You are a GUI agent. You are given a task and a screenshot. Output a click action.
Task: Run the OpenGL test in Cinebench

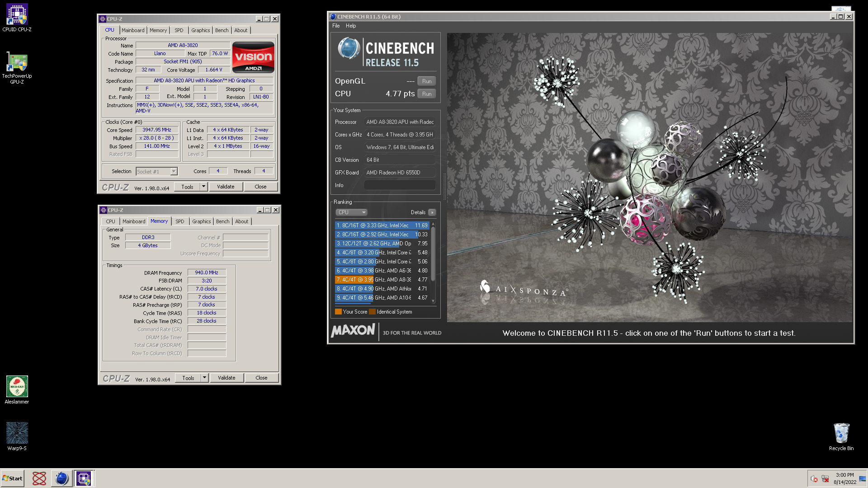point(427,81)
